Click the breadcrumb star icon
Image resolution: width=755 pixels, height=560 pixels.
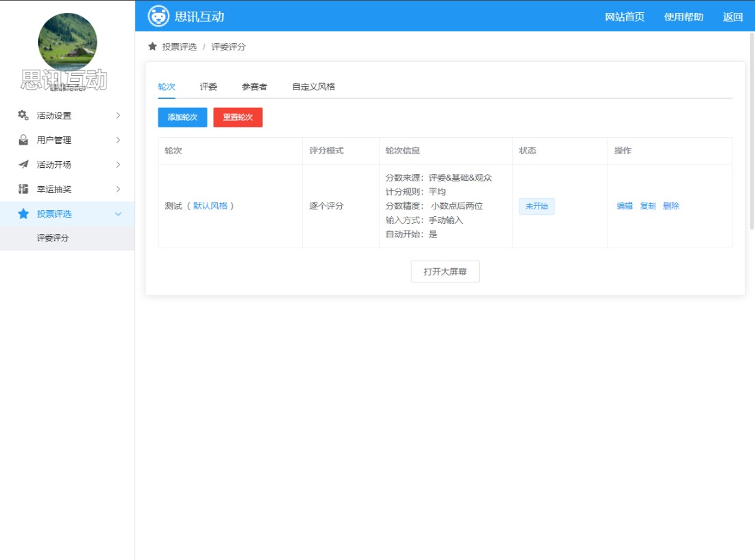(152, 46)
